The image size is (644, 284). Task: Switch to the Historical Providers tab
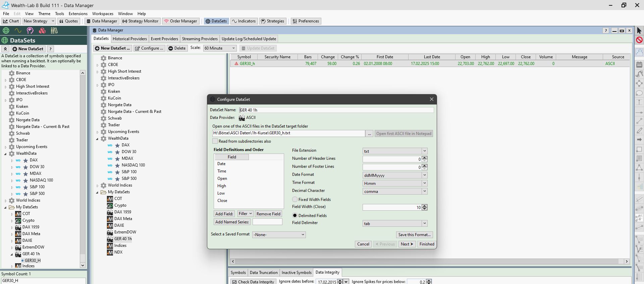click(129, 39)
